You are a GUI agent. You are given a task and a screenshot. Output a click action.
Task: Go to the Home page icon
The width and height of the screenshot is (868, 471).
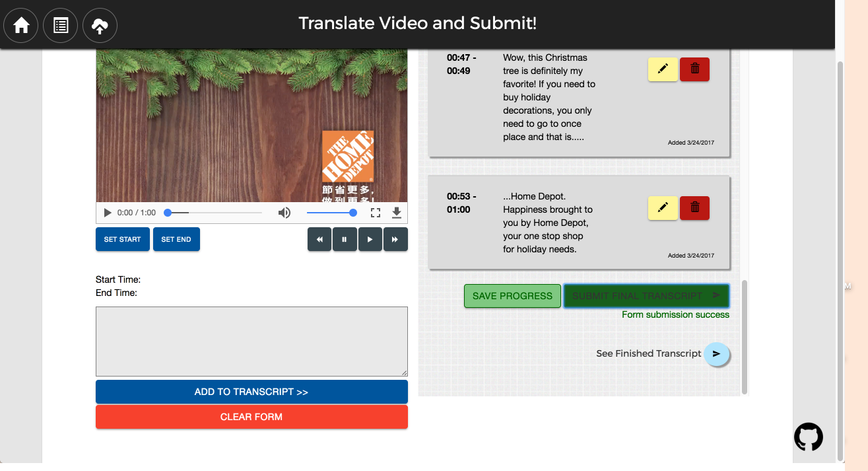(x=21, y=26)
